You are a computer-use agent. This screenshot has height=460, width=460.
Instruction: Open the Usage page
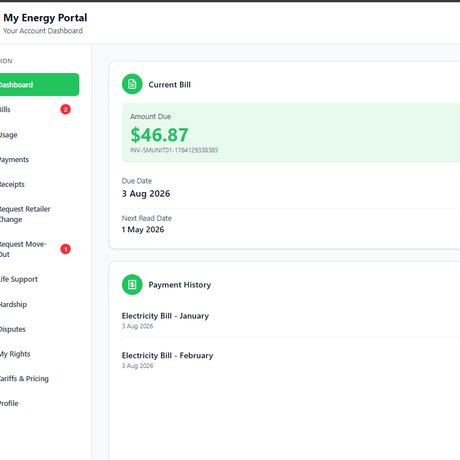pyautogui.click(x=39, y=135)
